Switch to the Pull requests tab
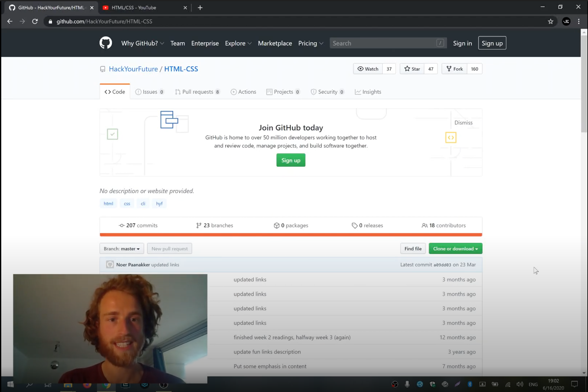588x392 pixels. [x=197, y=92]
